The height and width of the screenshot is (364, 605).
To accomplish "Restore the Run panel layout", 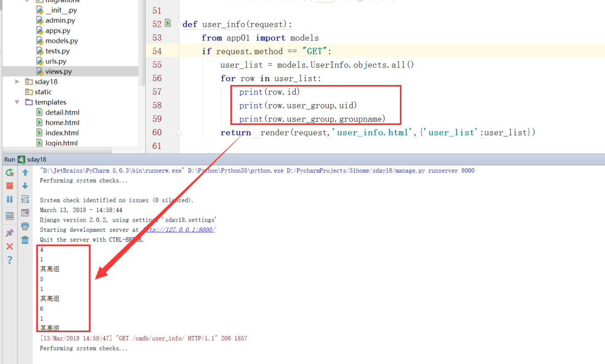I will click(x=10, y=216).
